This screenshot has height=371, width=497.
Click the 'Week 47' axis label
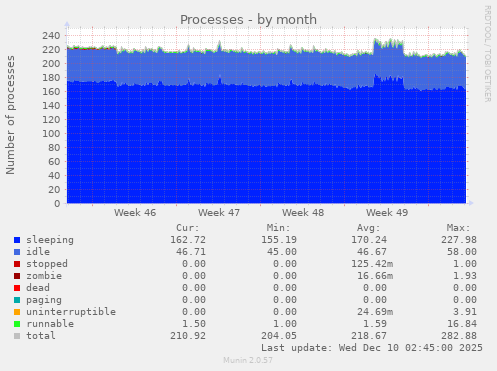tap(219, 213)
